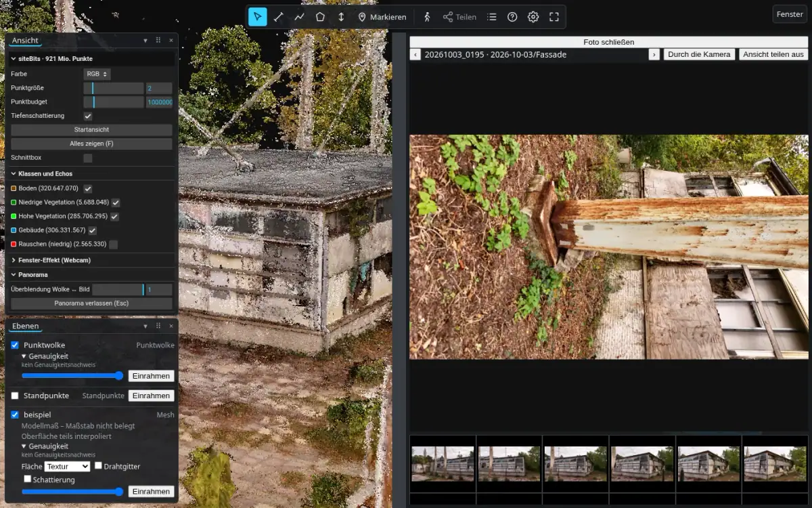Close the Ansicht panel
Screen dimensions: 812x508
pos(171,41)
